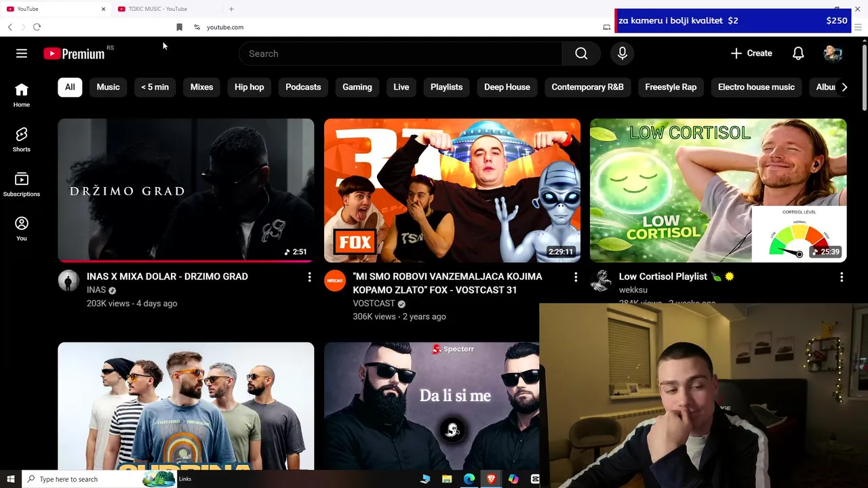Image resolution: width=868 pixels, height=488 pixels.
Task: Open options menu for DRZIMO GRAD video
Action: 309,277
